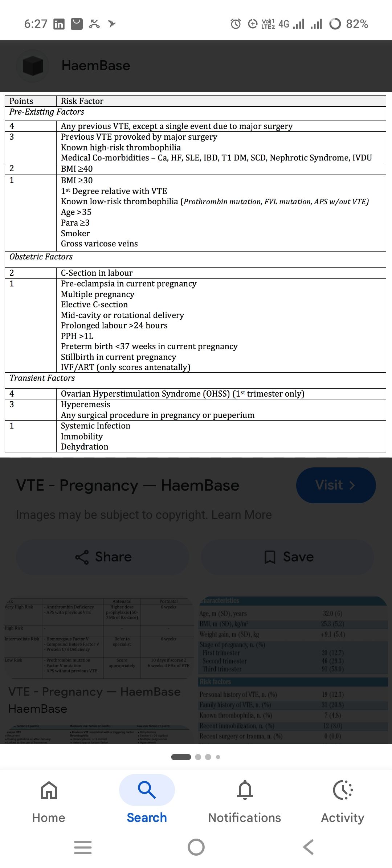Tap the Share button
The height and width of the screenshot is (868, 392).
coord(103,557)
